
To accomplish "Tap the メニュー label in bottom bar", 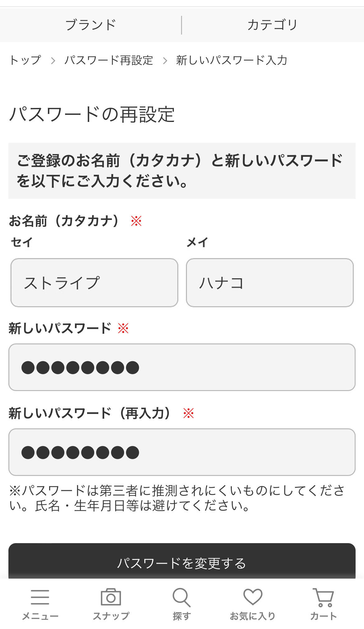I will pyautogui.click(x=40, y=616).
